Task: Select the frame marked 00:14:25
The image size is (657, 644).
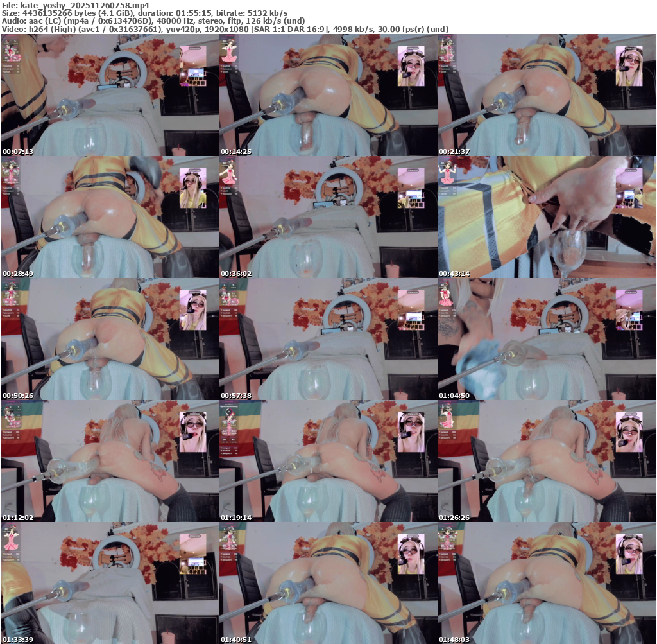Action: pyautogui.click(x=328, y=95)
